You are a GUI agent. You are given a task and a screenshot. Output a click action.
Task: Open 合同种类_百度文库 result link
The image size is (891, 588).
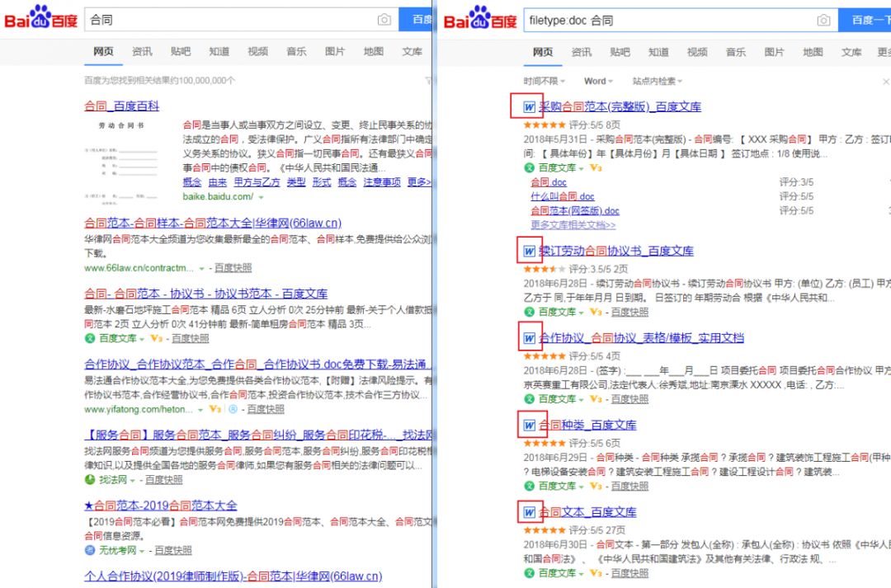[587, 425]
